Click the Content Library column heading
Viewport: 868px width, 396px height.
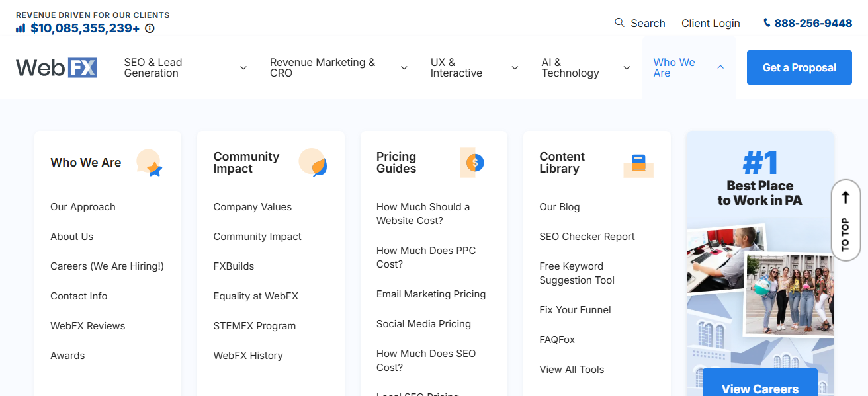(562, 163)
